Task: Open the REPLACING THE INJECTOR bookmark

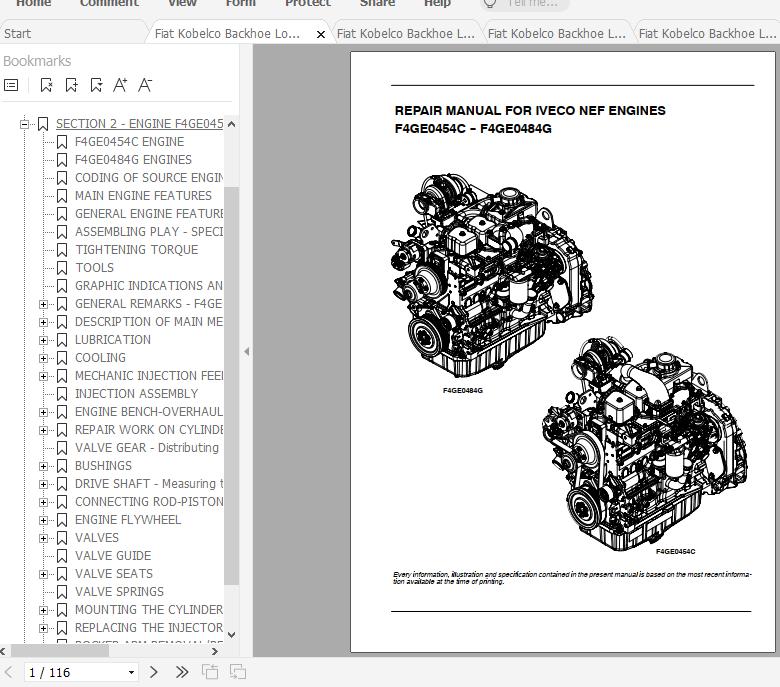Action: (149, 627)
